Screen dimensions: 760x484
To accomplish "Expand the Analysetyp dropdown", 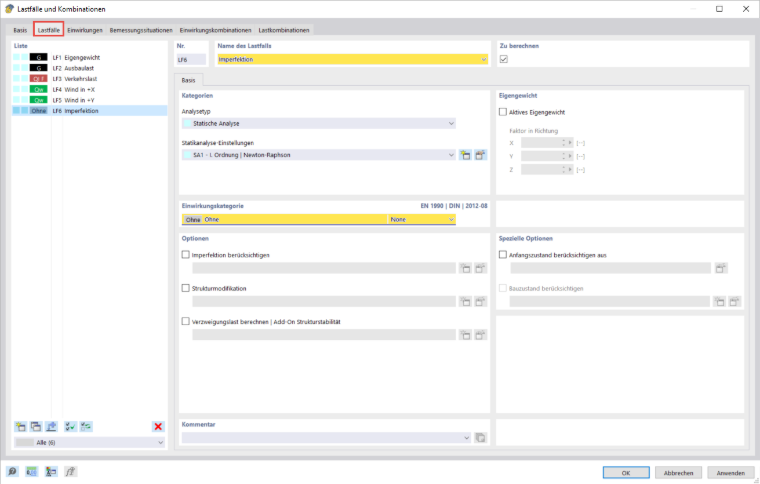I will 451,124.
